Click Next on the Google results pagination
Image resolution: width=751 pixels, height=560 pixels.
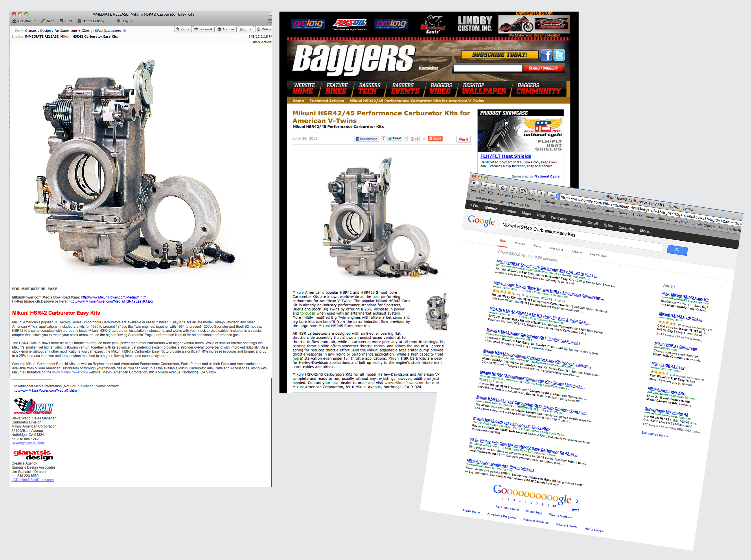tap(575, 509)
